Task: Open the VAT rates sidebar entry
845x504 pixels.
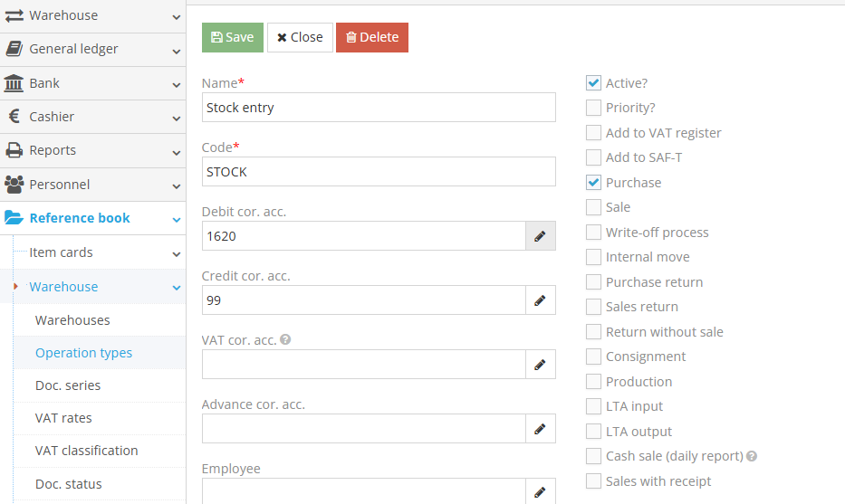Action: 63,418
